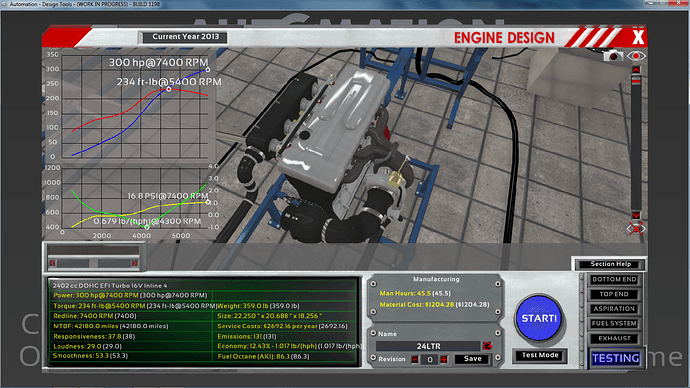Switch to the Fuel System section
Screen dimensions: 690x388
614,323
